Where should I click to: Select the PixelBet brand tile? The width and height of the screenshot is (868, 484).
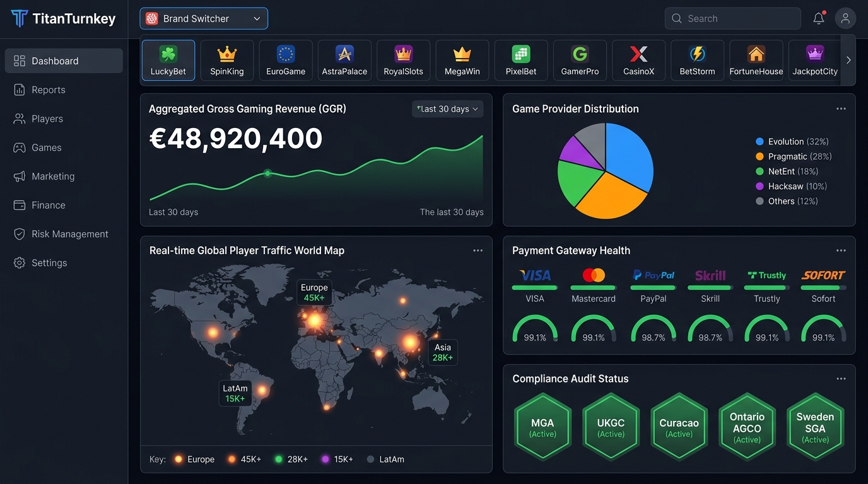(521, 60)
